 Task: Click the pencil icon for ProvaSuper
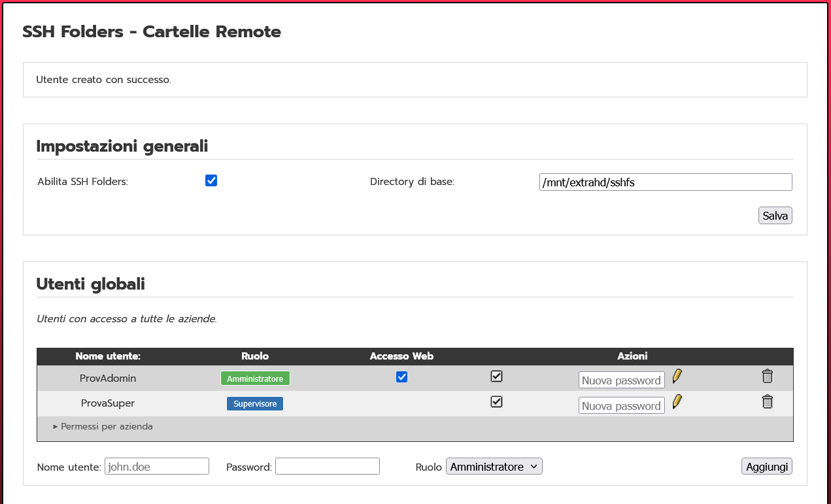point(677,401)
